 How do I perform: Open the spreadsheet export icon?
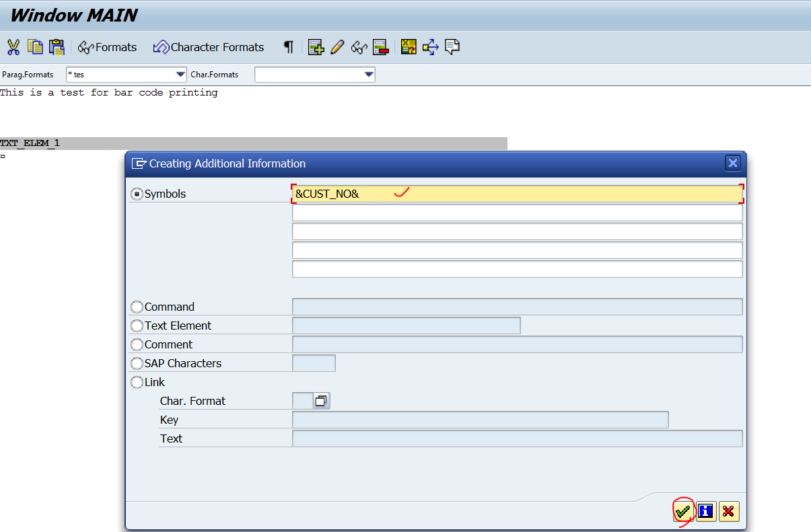click(408, 47)
